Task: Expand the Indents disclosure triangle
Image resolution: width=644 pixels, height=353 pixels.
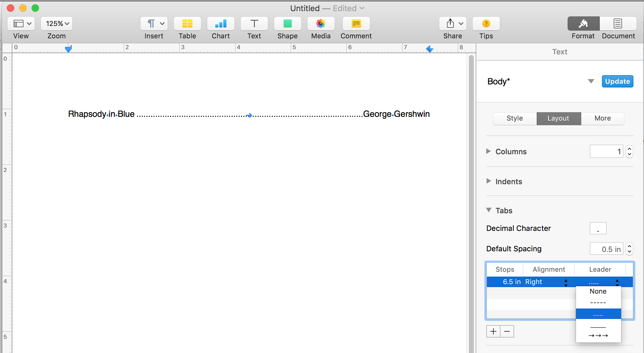Action: (x=488, y=181)
